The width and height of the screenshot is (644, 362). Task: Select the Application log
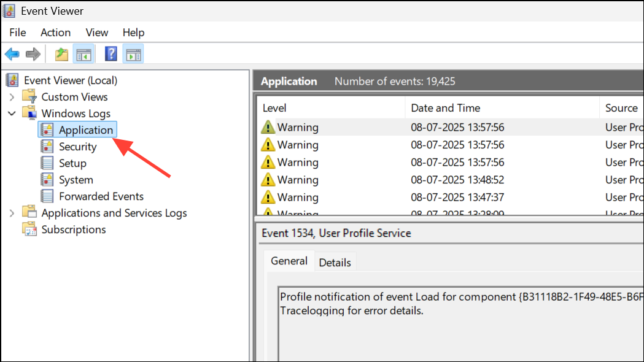86,130
